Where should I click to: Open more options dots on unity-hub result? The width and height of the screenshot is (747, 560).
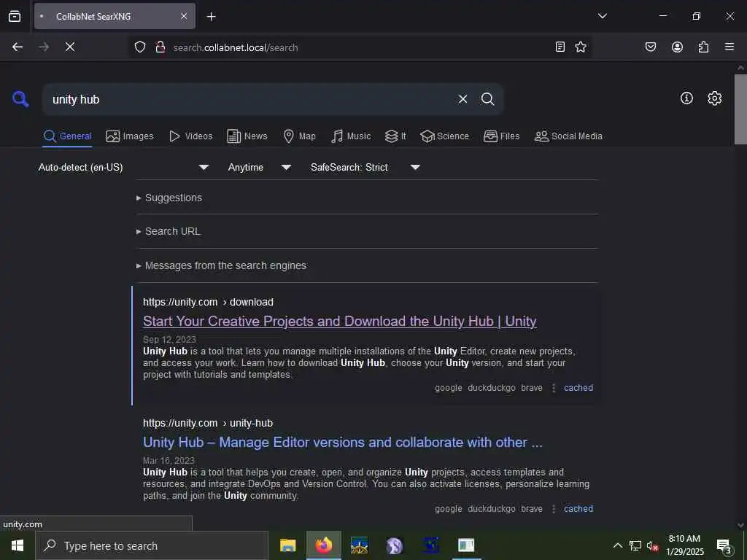coord(554,509)
